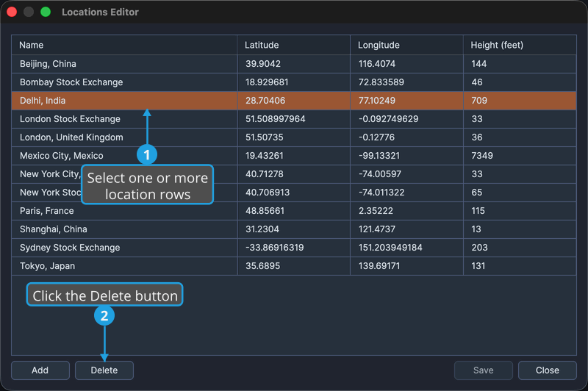Viewport: 588px width, 391px height.
Task: Click longitude value -74.00597
Action: point(380,174)
